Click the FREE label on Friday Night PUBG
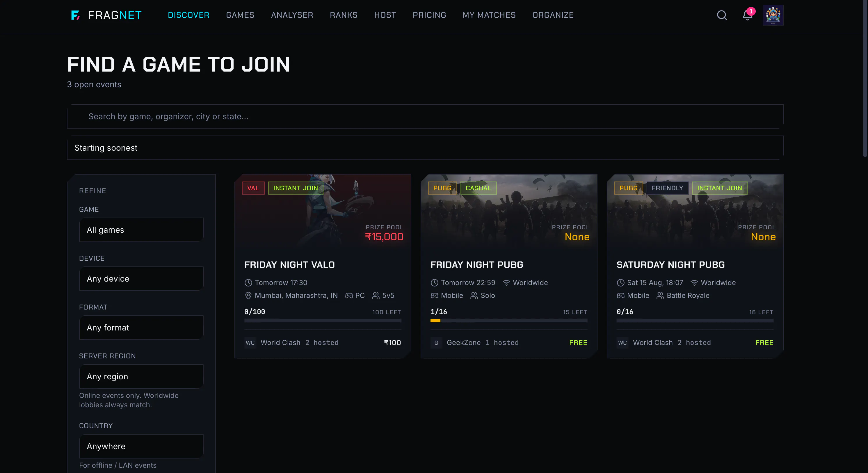The height and width of the screenshot is (473, 868). click(x=578, y=343)
